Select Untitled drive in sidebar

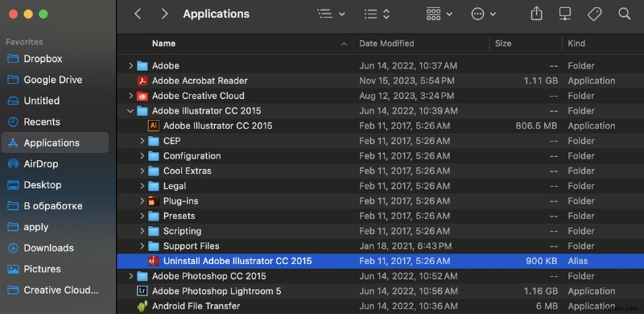(x=54, y=101)
